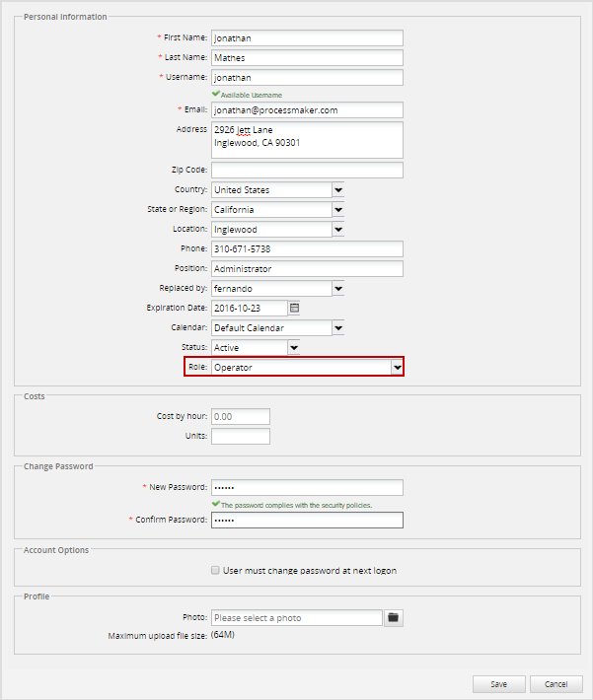
Task: Open the Replaced by dropdown
Action: pos(337,289)
